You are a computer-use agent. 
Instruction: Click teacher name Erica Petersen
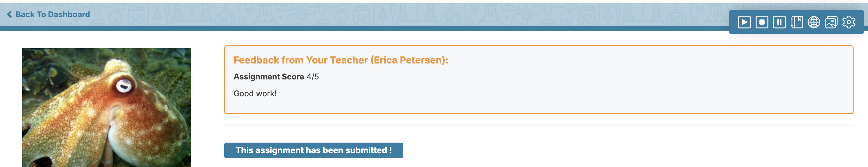408,60
